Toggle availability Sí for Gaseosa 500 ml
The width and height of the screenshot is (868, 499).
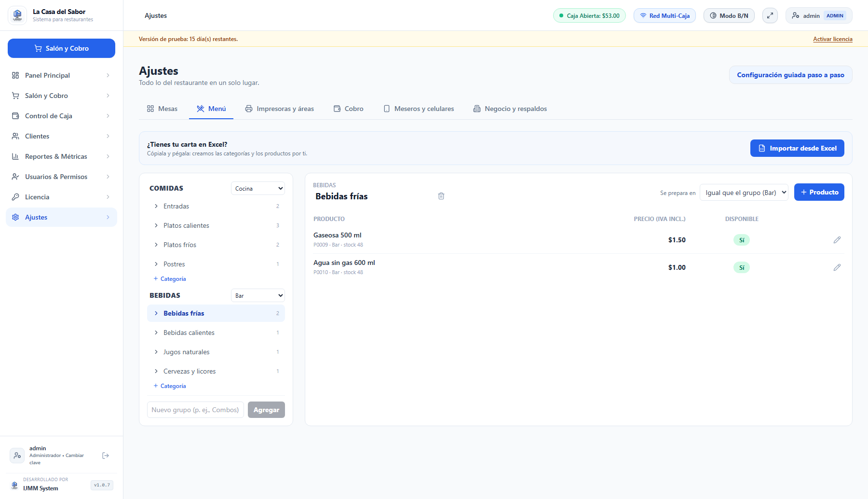click(x=742, y=240)
